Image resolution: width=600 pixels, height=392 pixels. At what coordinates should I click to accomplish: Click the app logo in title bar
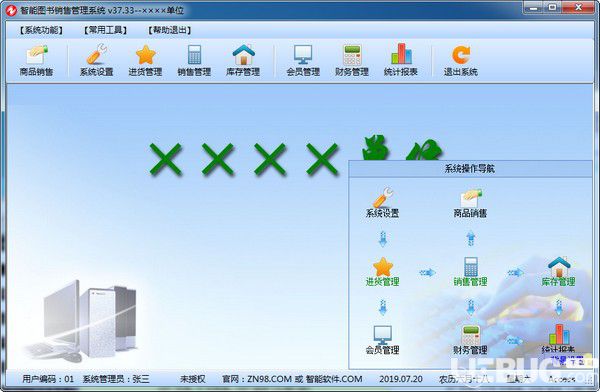[x=11, y=10]
